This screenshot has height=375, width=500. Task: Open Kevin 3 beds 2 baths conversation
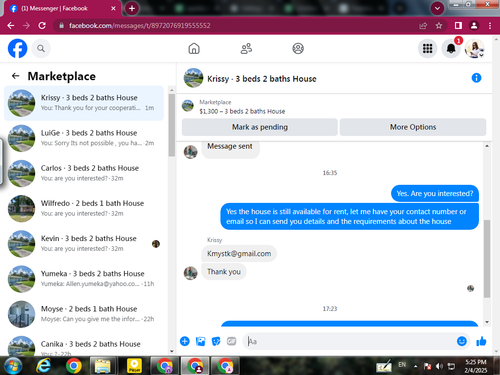click(x=84, y=244)
